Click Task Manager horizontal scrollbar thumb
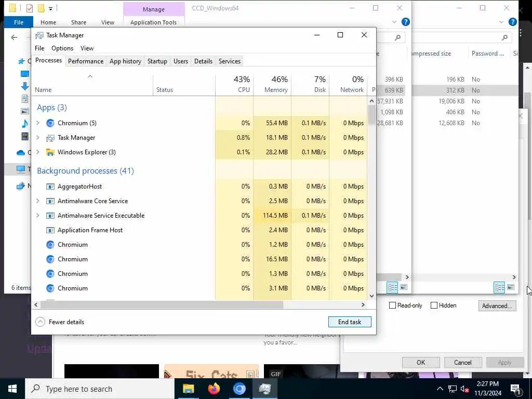Image resolution: width=532 pixels, height=399 pixels. click(162, 304)
